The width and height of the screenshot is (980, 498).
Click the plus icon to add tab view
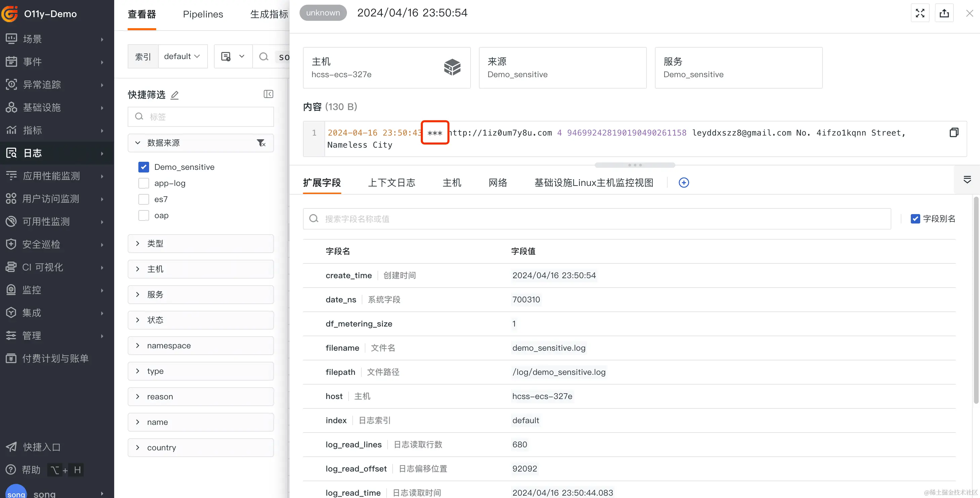pyautogui.click(x=684, y=183)
